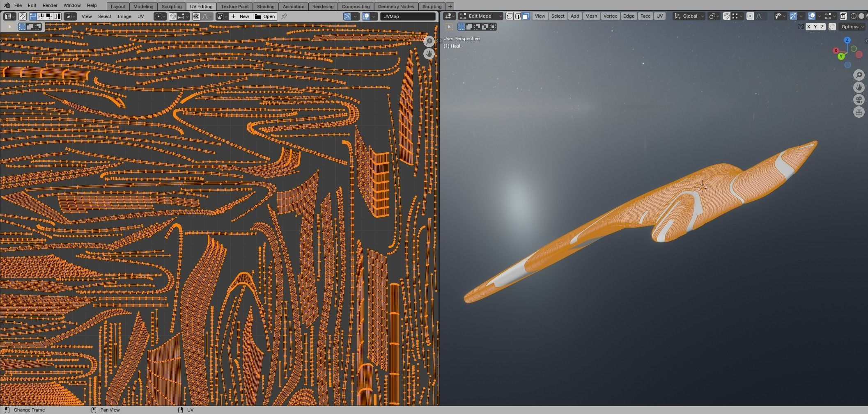Toggle gizmos in UV editor header

pyautogui.click(x=347, y=16)
